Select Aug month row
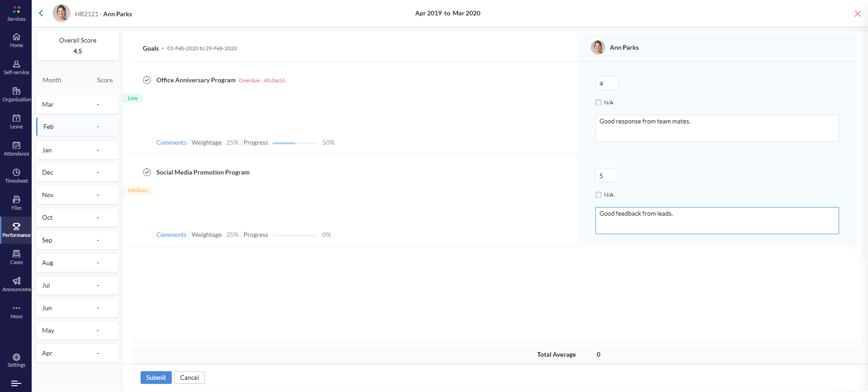The image size is (868, 392). tap(77, 263)
